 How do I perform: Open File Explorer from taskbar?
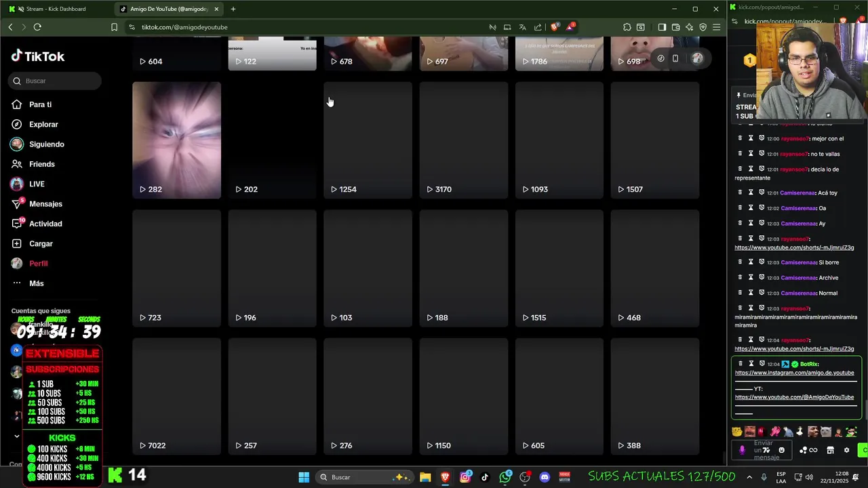click(x=425, y=477)
